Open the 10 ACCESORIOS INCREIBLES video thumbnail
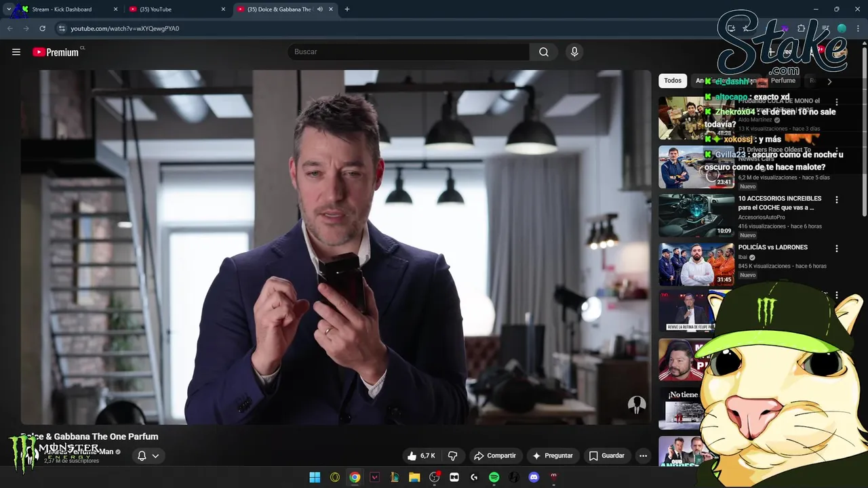Image resolution: width=868 pixels, height=488 pixels. [x=696, y=216]
